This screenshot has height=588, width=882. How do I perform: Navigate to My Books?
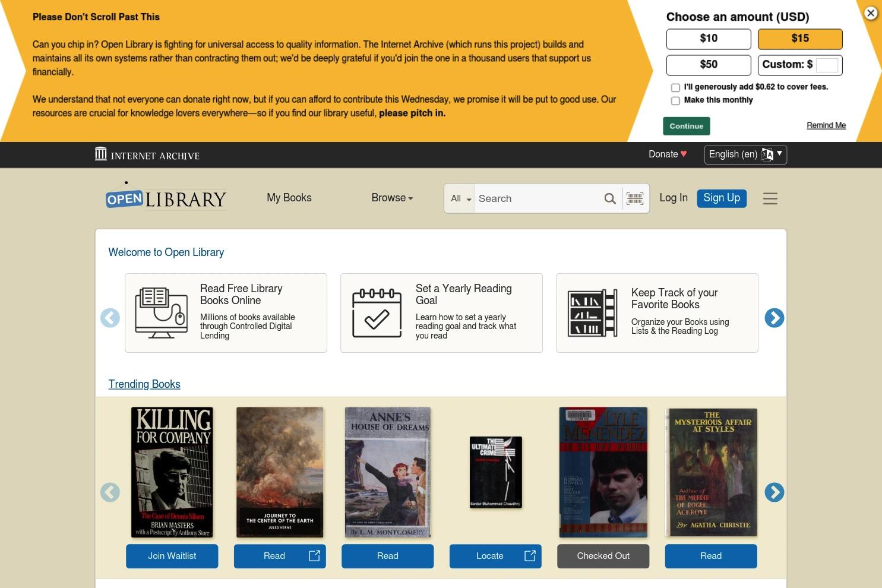tap(289, 198)
